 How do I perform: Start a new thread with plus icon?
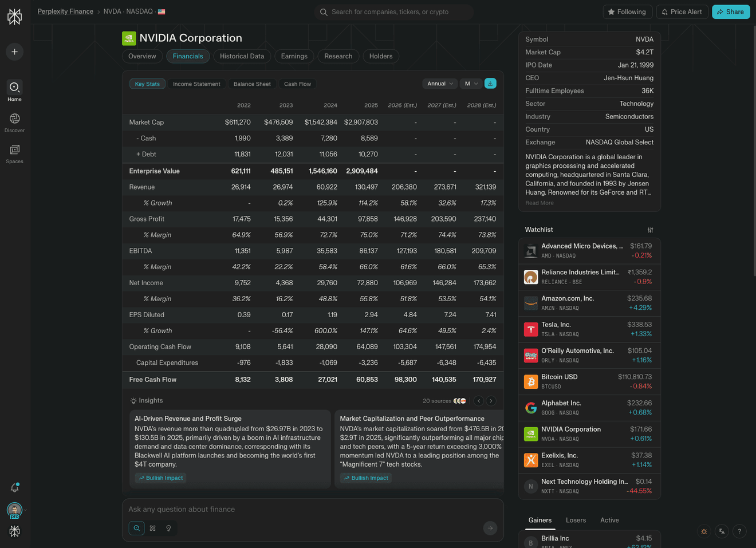tap(14, 52)
